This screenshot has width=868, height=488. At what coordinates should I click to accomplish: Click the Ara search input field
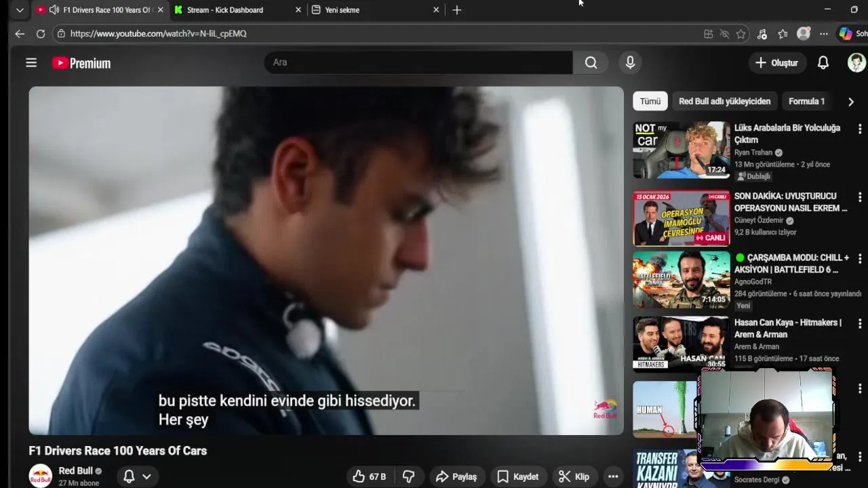pos(418,62)
